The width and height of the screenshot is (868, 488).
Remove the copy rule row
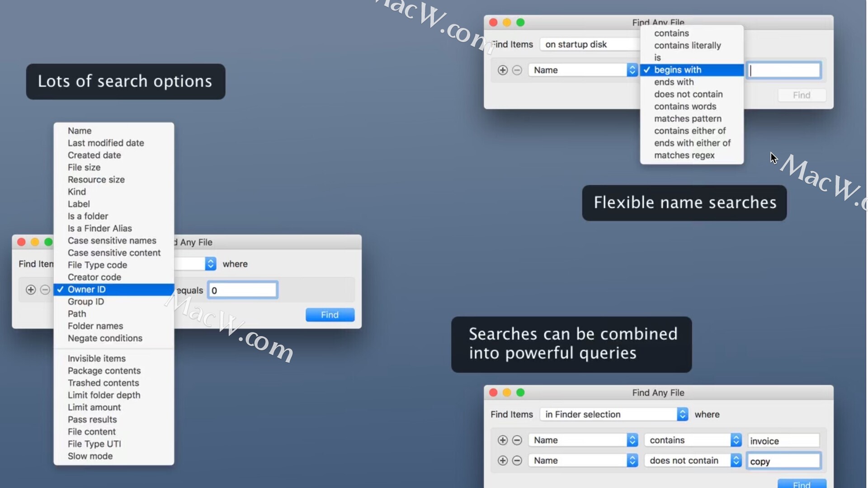[517, 460]
